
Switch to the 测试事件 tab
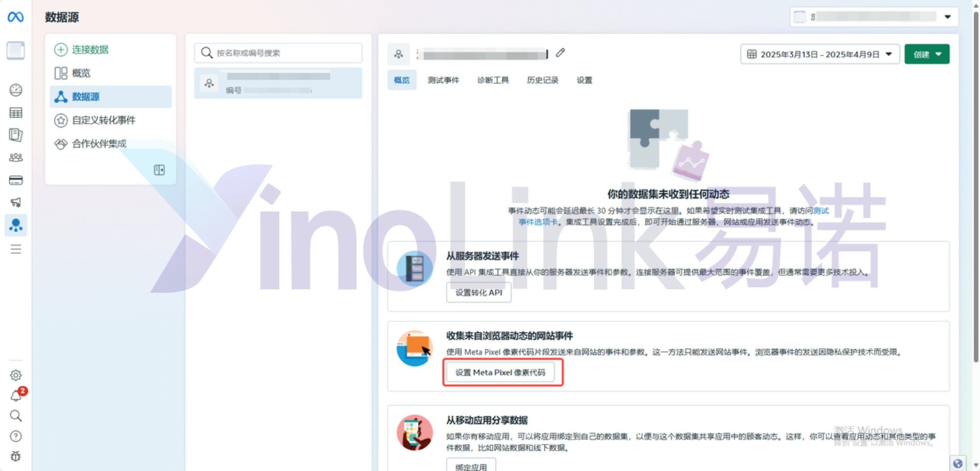tap(443, 80)
